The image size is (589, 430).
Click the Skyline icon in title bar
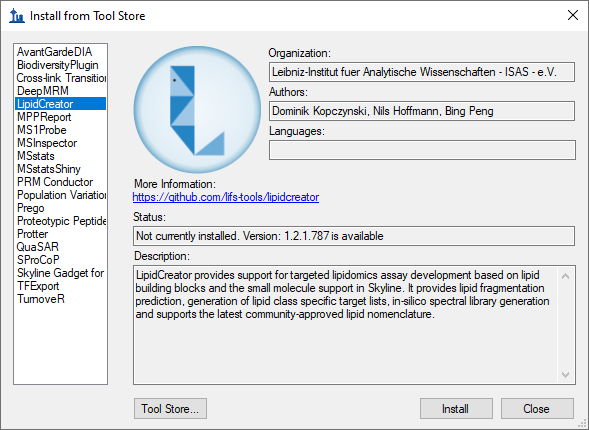pyautogui.click(x=17, y=16)
